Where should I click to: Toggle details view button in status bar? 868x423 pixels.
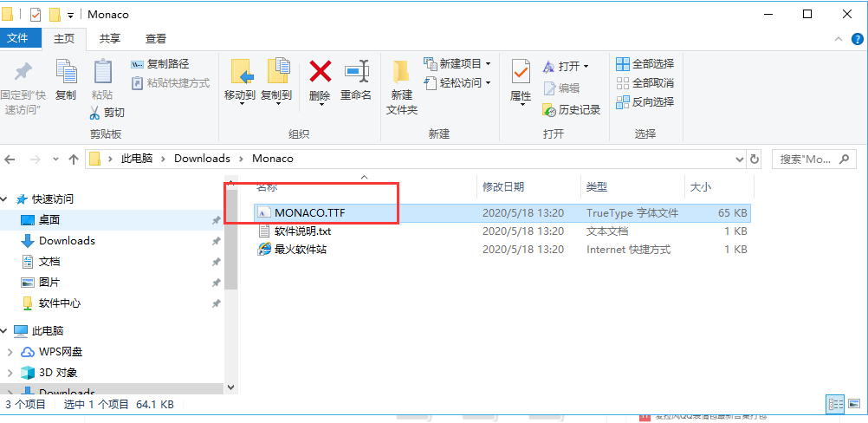pyautogui.click(x=835, y=405)
